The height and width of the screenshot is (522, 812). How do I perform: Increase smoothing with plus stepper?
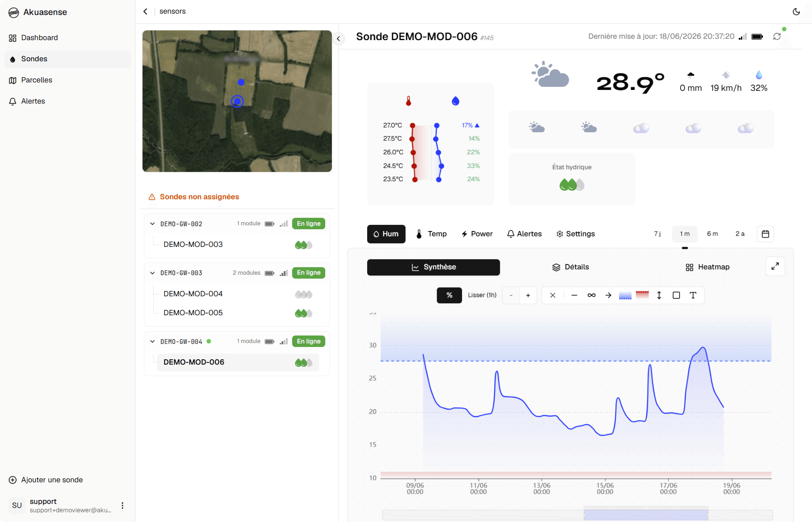[528, 295]
